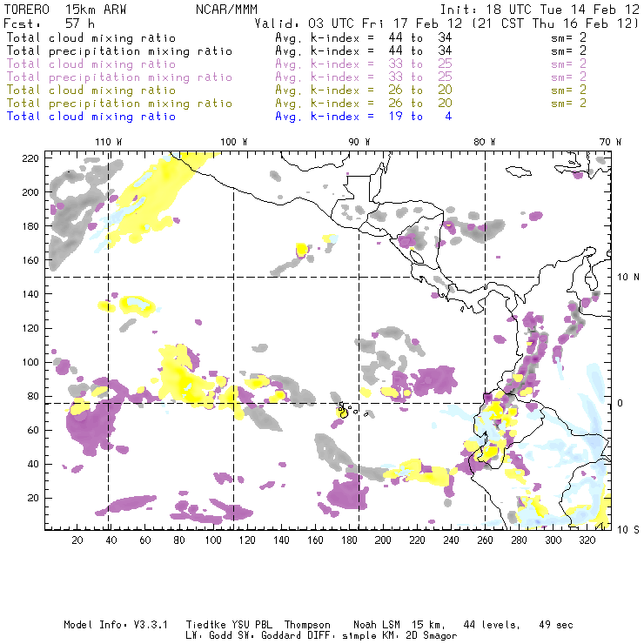Click '160' on the vertical axis

click(30, 260)
